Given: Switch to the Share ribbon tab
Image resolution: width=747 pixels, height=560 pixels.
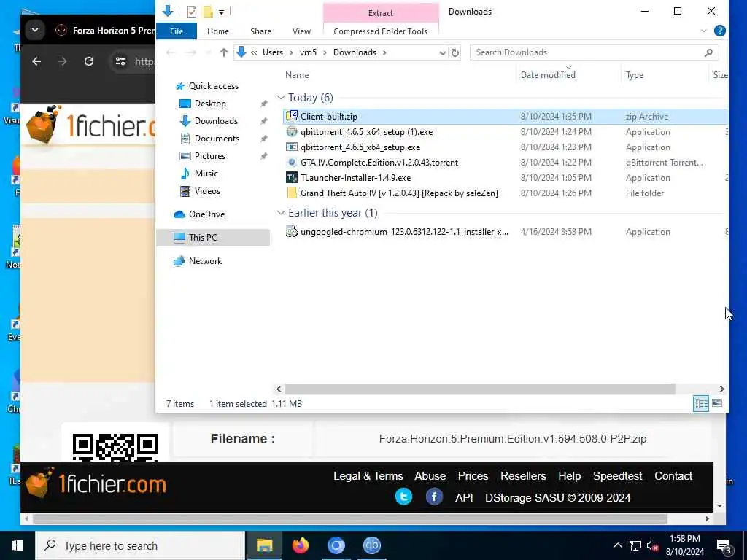Looking at the screenshot, I should tap(260, 31).
